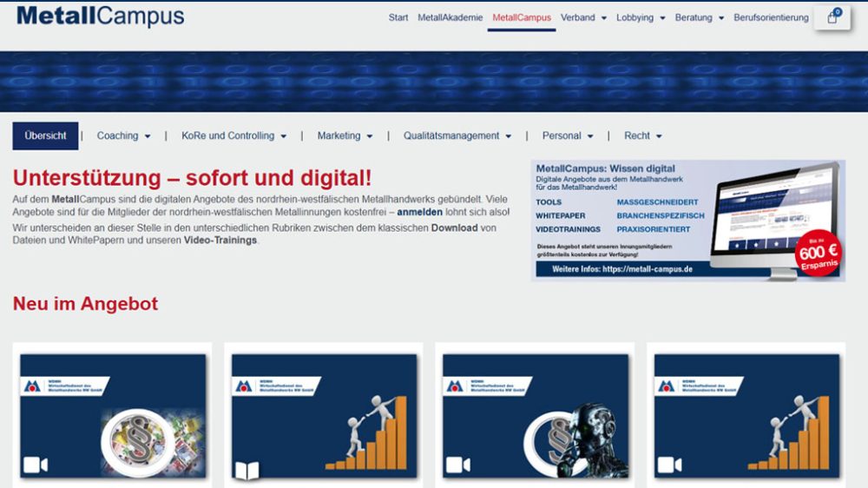This screenshot has width=868, height=488.
Task: Click 'Weitere Infos: https://metall-campus.de' text
Action: (x=622, y=269)
